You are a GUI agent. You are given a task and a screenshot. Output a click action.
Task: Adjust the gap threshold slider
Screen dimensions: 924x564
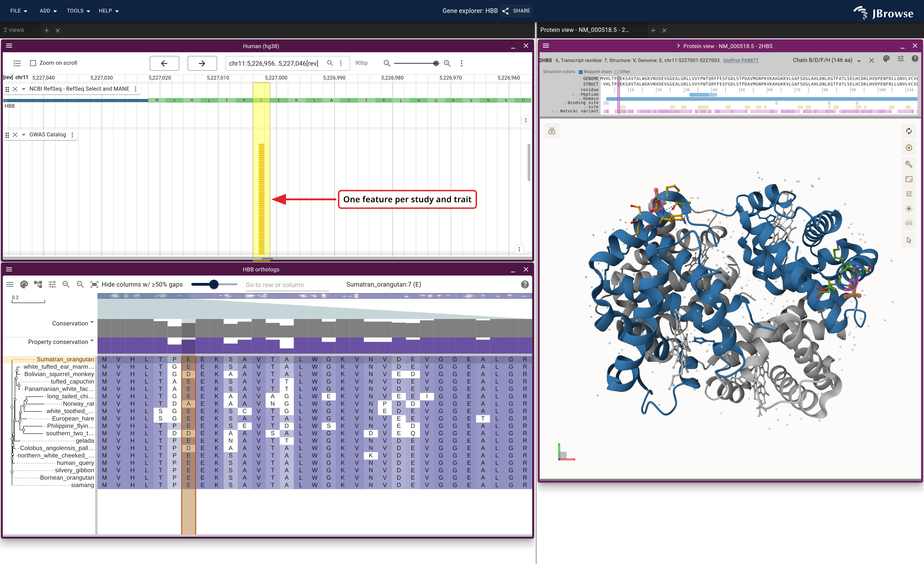tap(214, 285)
